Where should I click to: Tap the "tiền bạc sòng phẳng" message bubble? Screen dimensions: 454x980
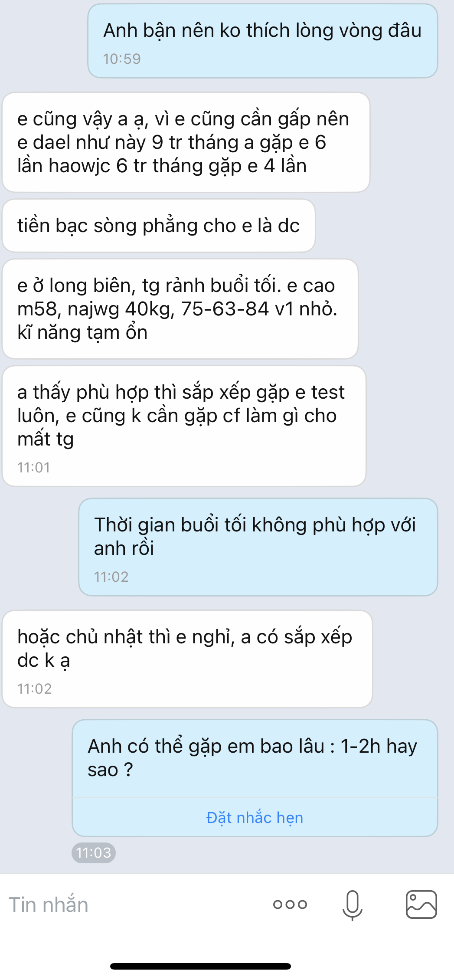click(x=159, y=226)
